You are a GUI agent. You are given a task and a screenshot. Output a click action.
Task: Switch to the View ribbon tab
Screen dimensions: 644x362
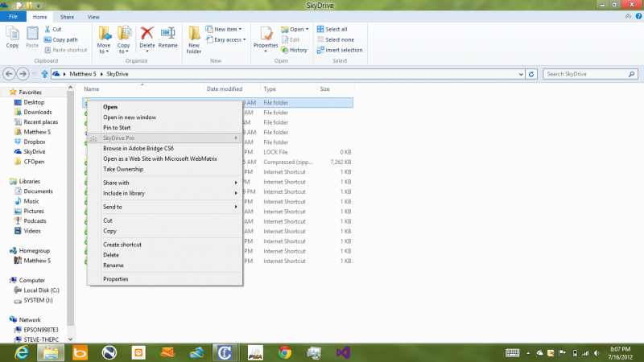[x=93, y=17]
